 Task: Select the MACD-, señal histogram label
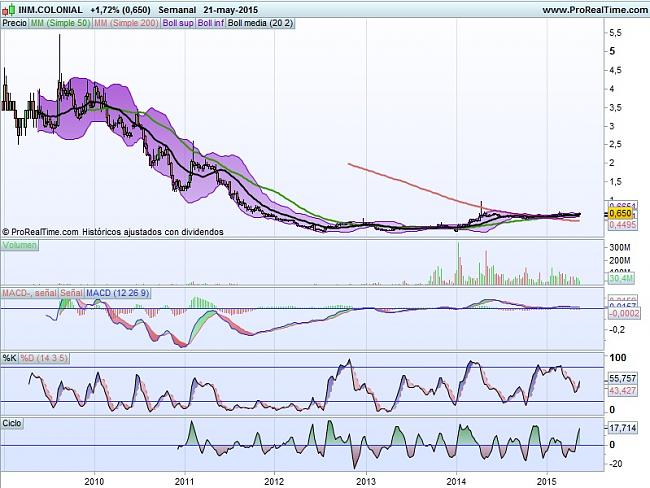(x=30, y=293)
